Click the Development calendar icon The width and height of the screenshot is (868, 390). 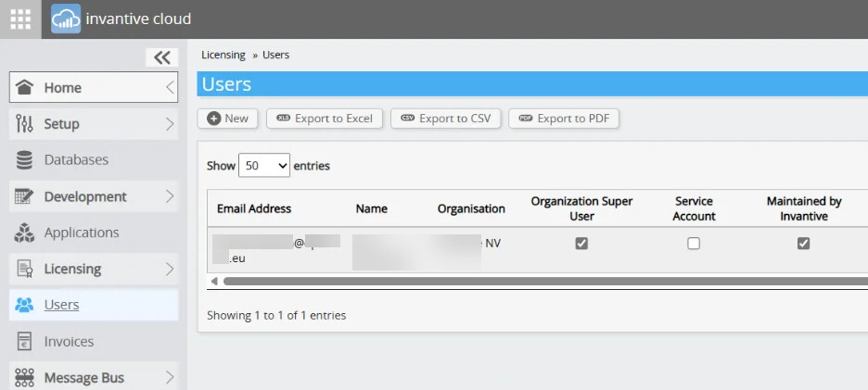[24, 196]
